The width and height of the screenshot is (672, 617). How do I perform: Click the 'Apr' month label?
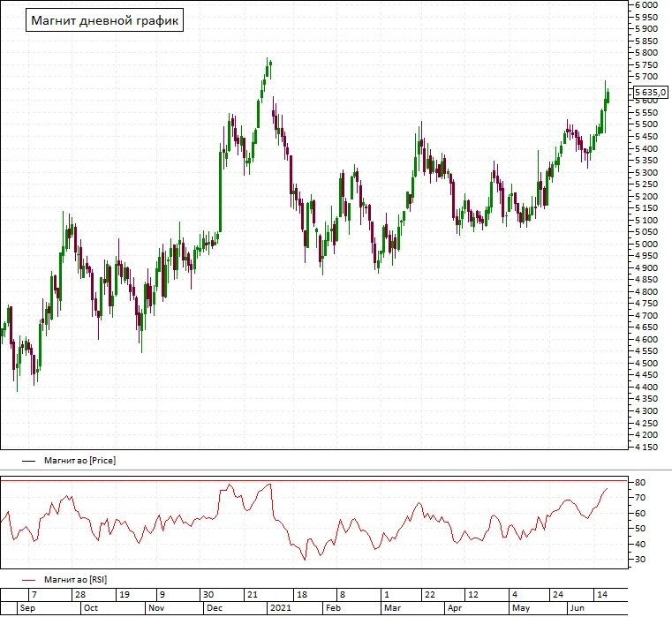point(455,608)
